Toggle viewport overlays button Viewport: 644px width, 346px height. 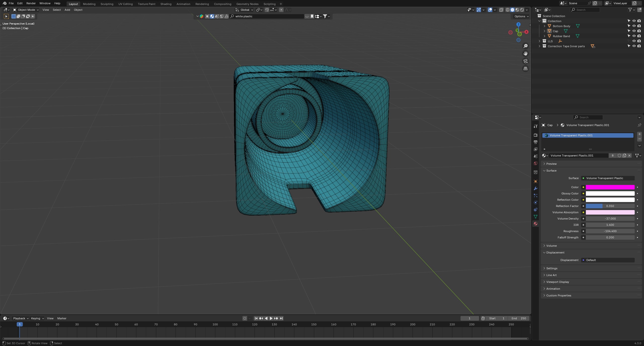pyautogui.click(x=490, y=10)
